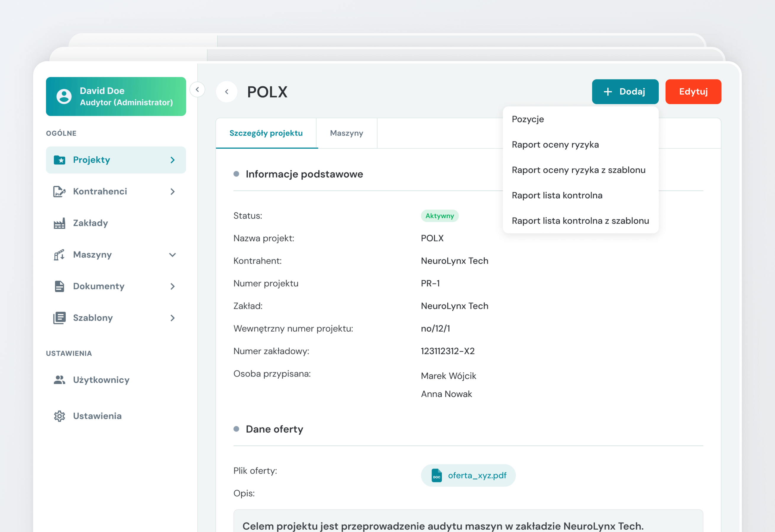775x532 pixels.
Task: Click the project number PR-1
Action: [430, 283]
